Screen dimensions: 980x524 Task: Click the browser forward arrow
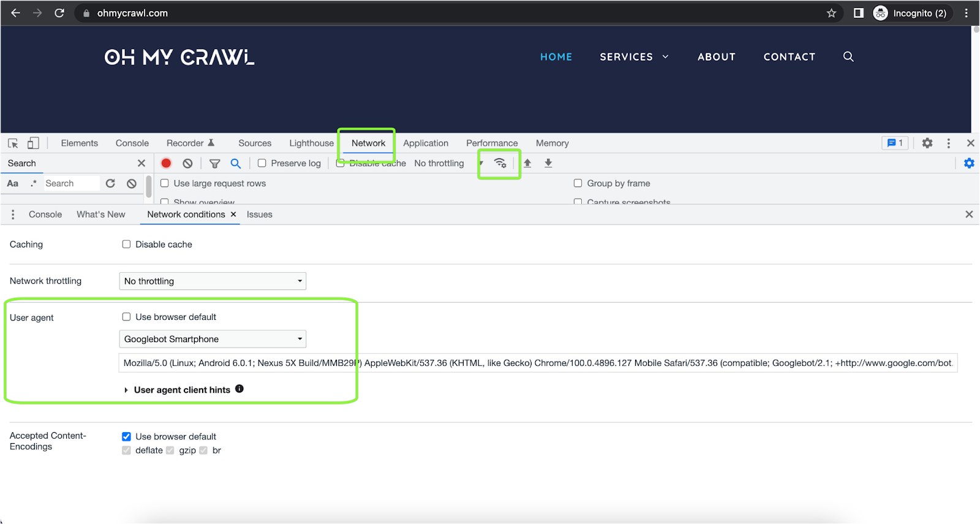coord(37,13)
